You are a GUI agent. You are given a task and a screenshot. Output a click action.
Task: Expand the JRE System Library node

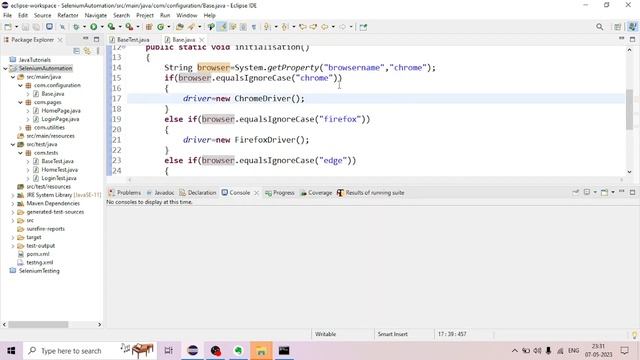click(x=13, y=195)
